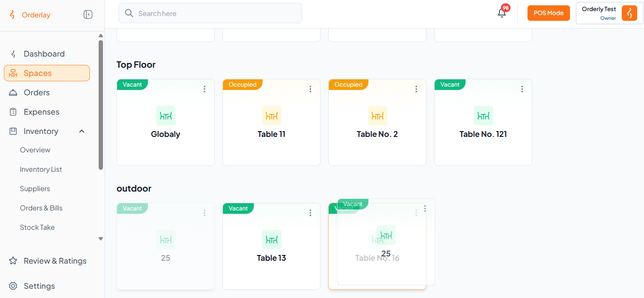Click the Table 11 name

(x=271, y=134)
